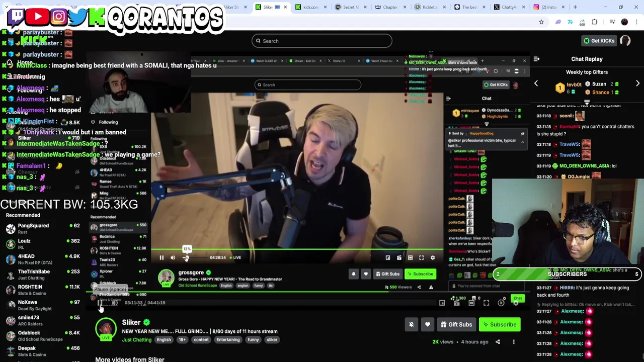Show previous Weekly top Gifters page
The width and height of the screenshot is (644, 362).
pyautogui.click(x=536, y=83)
